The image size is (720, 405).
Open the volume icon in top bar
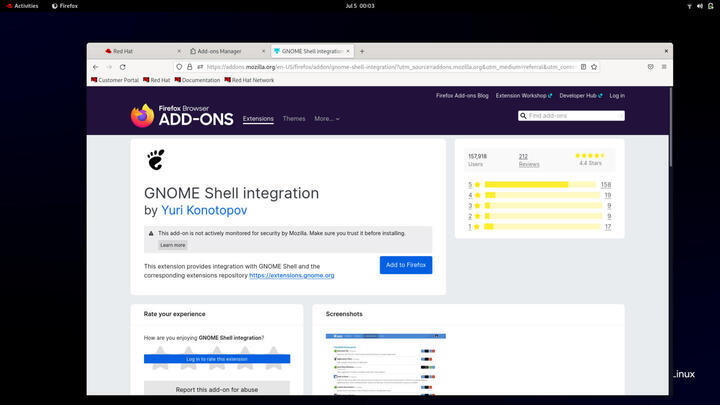coord(699,6)
